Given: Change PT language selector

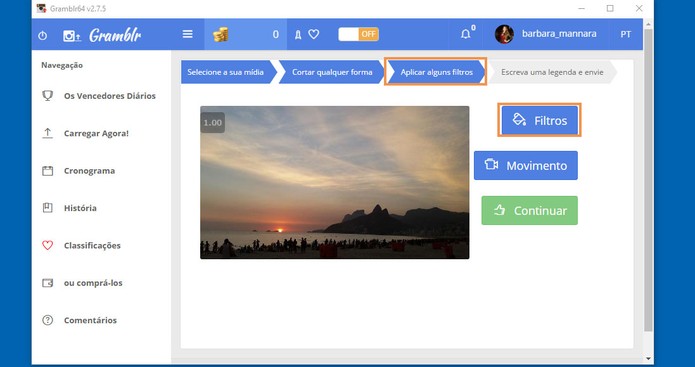Looking at the screenshot, I should point(625,34).
